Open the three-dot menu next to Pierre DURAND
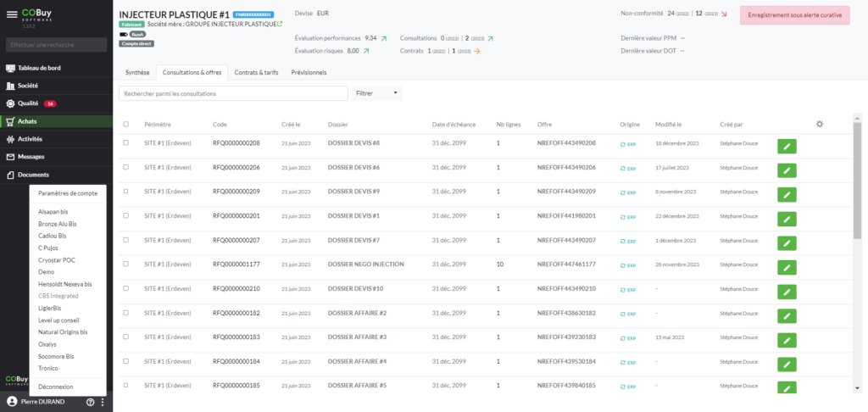The image size is (868, 412). (x=102, y=402)
